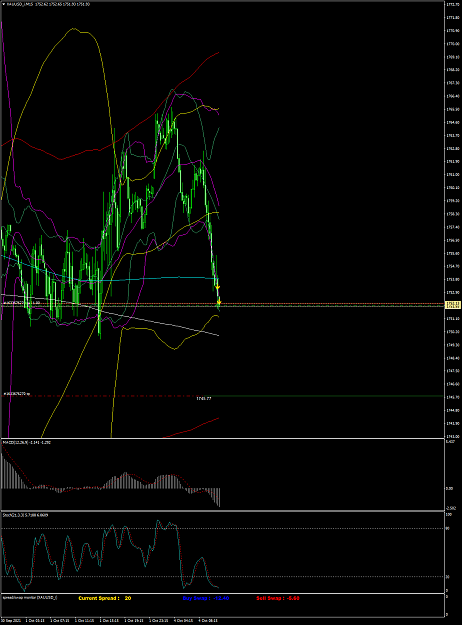Open the one-click trading arrow beside the symbol name
The image size is (462, 625).
tap(4, 4)
